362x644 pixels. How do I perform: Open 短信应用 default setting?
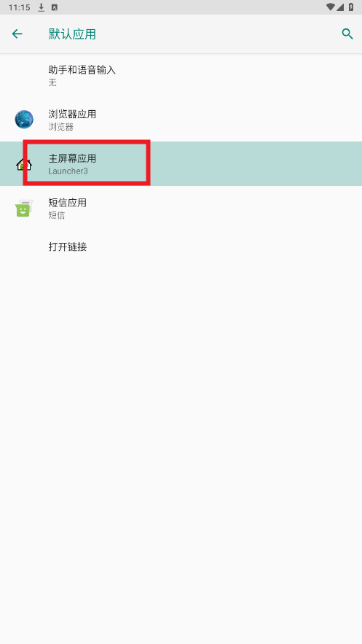[x=181, y=209]
